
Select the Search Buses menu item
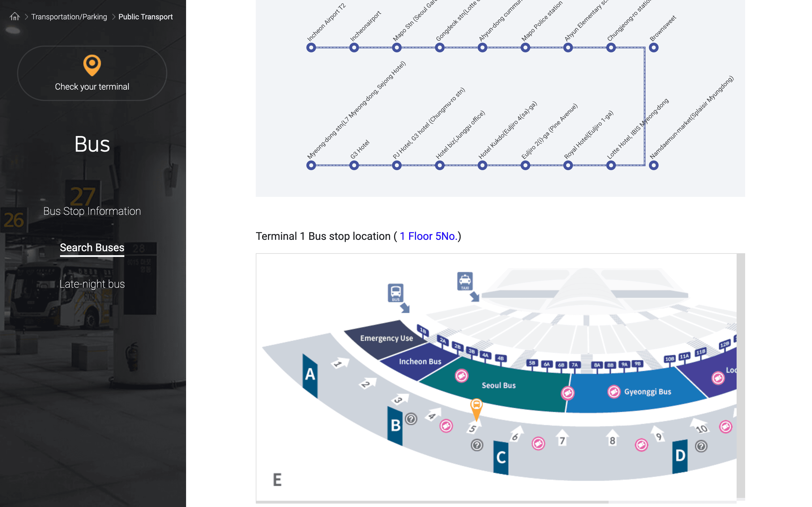coord(92,248)
